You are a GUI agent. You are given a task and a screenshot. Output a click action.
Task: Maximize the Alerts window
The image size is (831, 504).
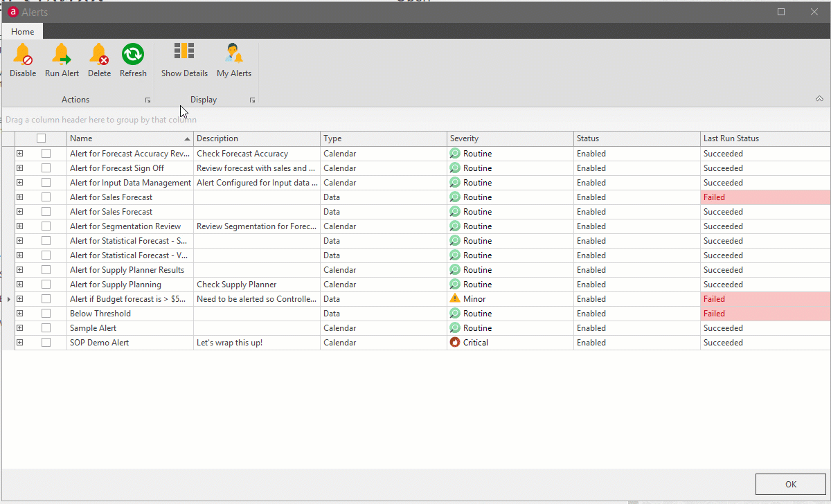coord(781,12)
